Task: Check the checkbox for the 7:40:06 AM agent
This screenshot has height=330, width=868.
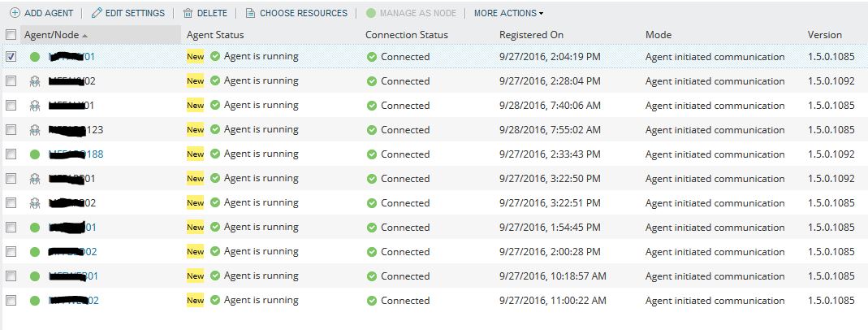Action: click(11, 105)
